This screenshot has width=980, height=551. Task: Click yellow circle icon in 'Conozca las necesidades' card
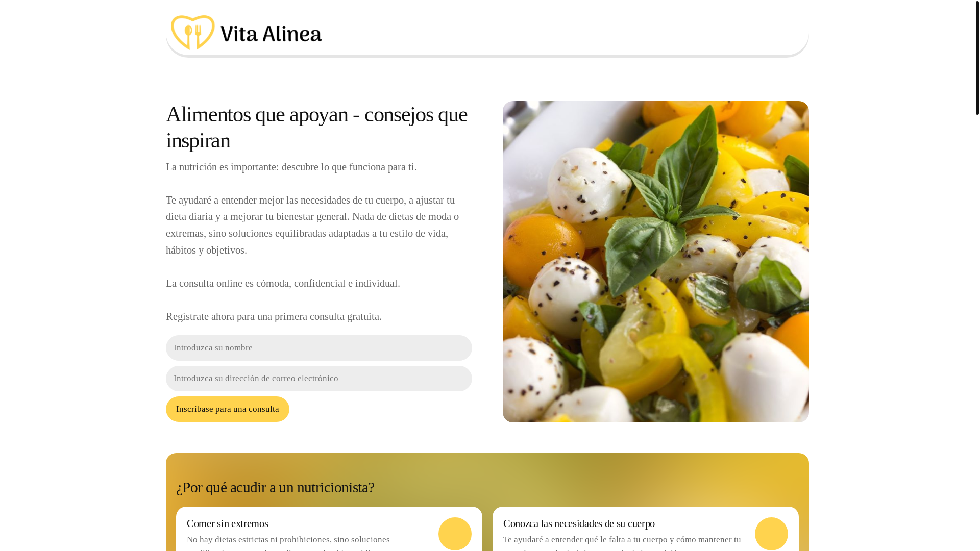point(771,534)
